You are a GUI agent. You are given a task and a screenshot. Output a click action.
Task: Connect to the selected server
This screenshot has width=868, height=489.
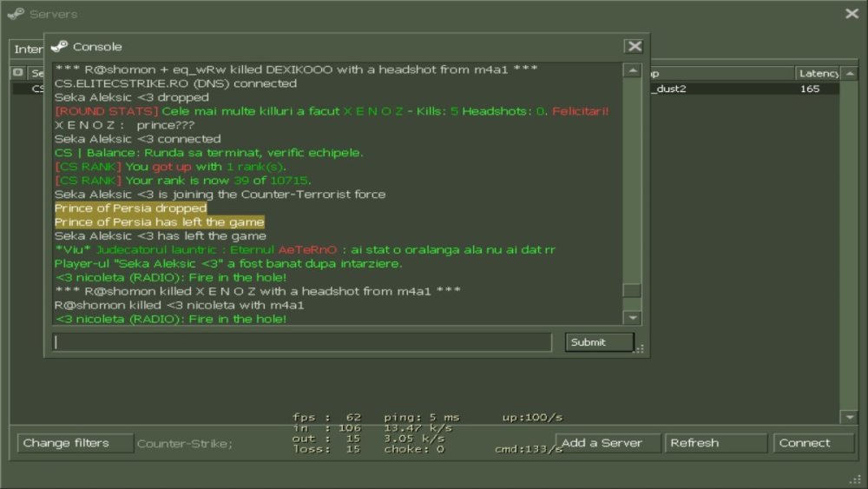click(813, 443)
